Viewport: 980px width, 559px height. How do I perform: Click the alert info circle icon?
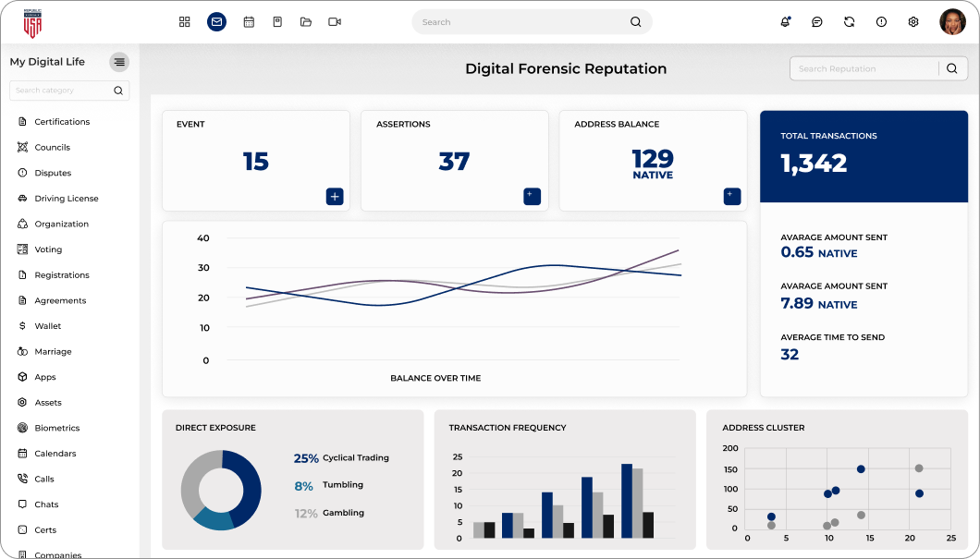[x=881, y=21]
